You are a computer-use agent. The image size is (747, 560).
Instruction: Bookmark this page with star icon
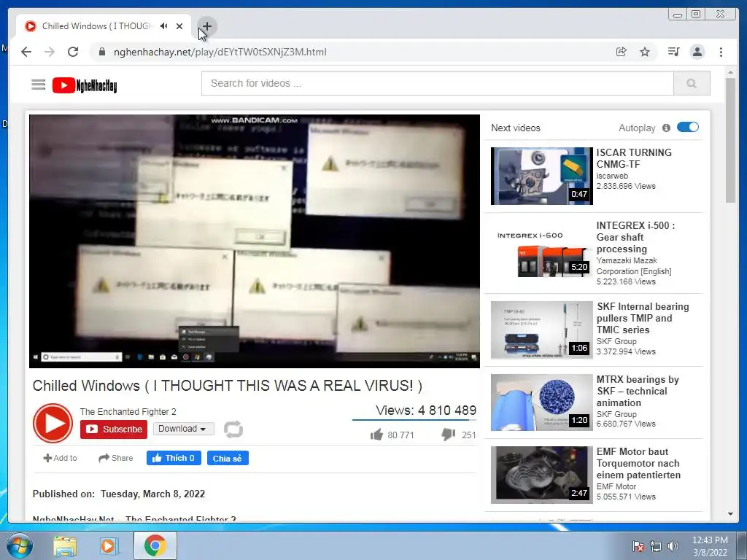(x=645, y=52)
